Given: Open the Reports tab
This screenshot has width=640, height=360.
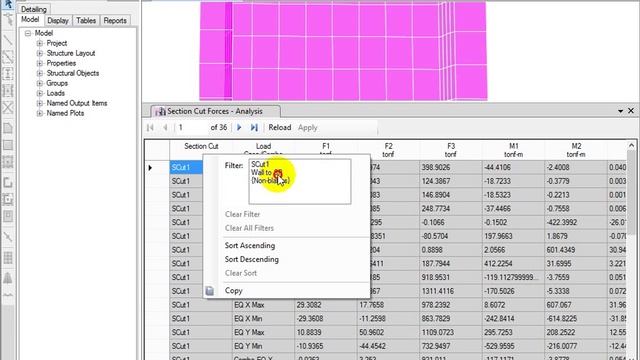Looking at the screenshot, I should (115, 20).
